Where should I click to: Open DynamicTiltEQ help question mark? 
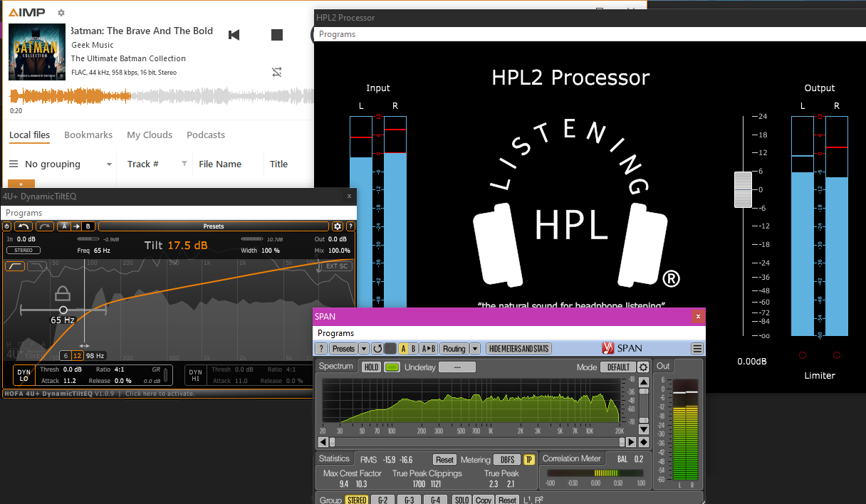tap(350, 226)
